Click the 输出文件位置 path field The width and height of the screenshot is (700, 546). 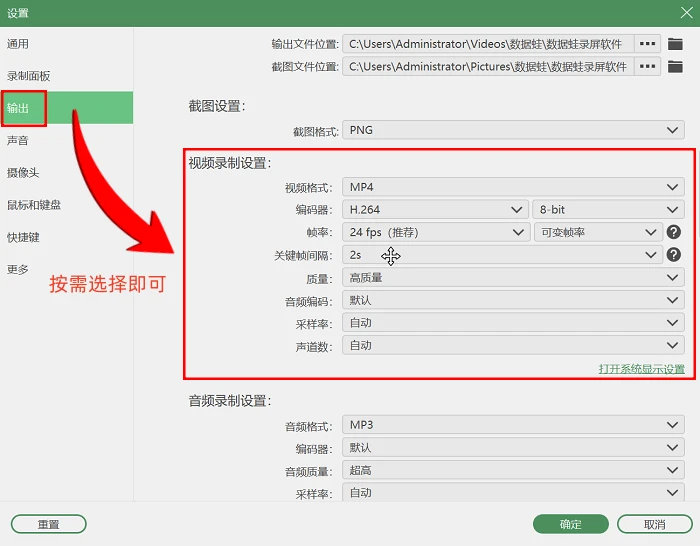pos(488,44)
